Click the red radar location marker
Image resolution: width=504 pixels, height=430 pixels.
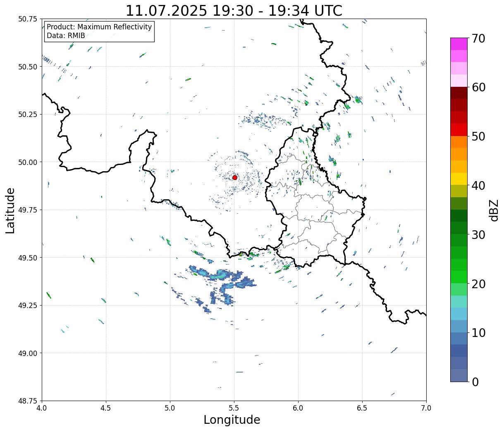pyautogui.click(x=235, y=177)
